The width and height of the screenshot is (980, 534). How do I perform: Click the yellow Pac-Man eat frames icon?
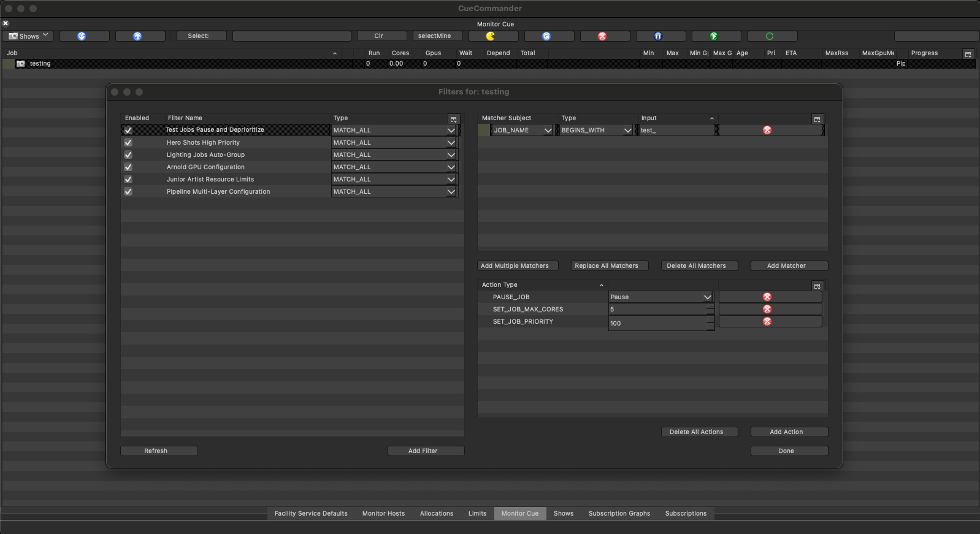coord(491,36)
